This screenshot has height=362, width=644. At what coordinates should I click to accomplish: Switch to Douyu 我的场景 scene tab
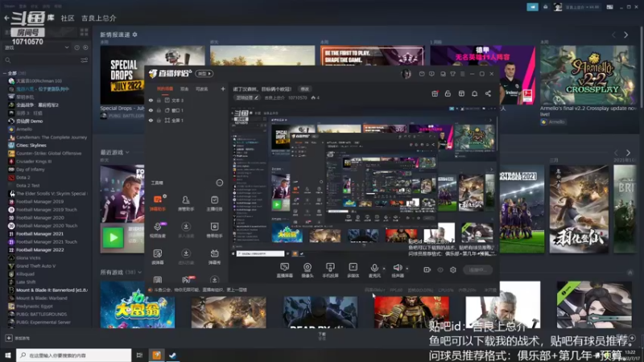tap(165, 88)
